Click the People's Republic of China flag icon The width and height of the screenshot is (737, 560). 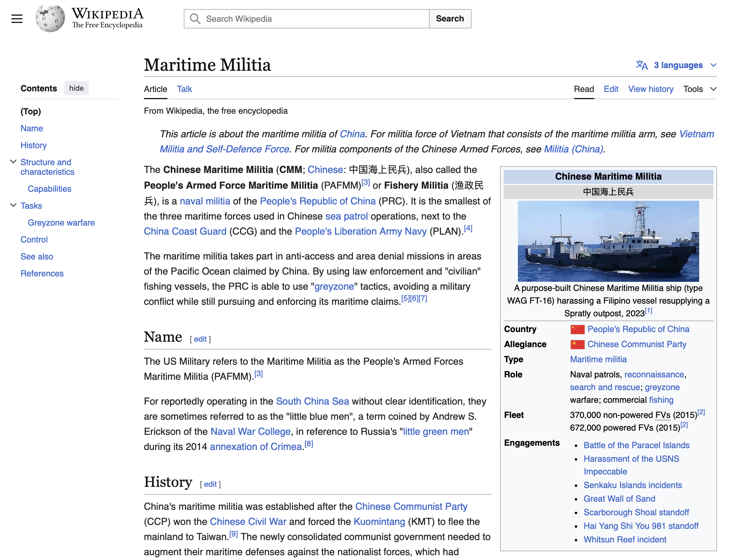point(577,329)
